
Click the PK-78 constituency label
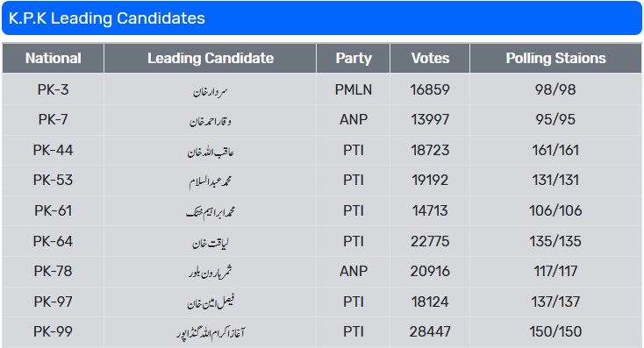(53, 271)
